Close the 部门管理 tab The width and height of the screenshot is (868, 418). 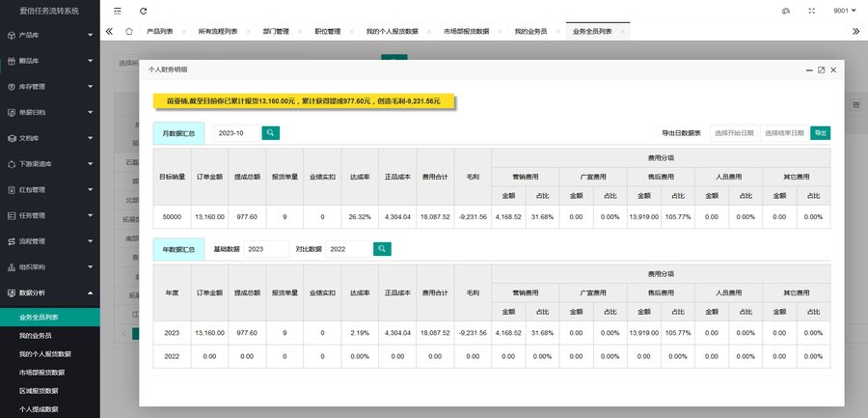300,32
